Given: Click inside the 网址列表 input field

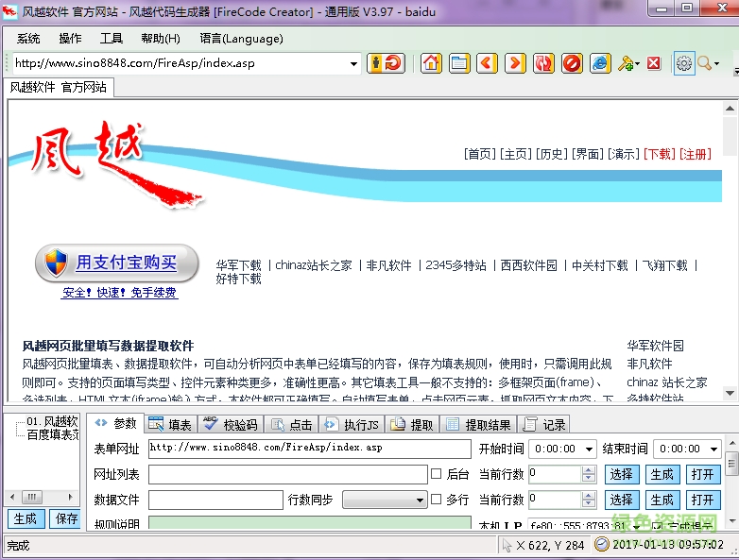Looking at the screenshot, I should click(287, 474).
